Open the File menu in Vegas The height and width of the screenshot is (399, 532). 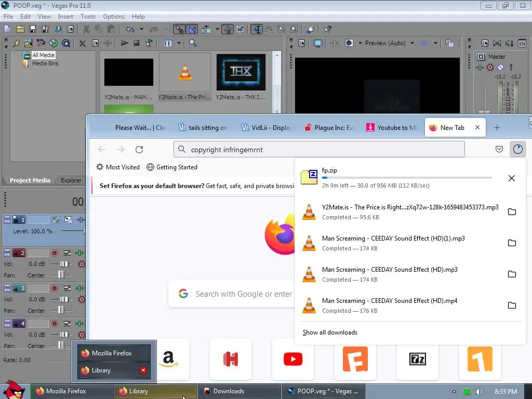[x=8, y=16]
